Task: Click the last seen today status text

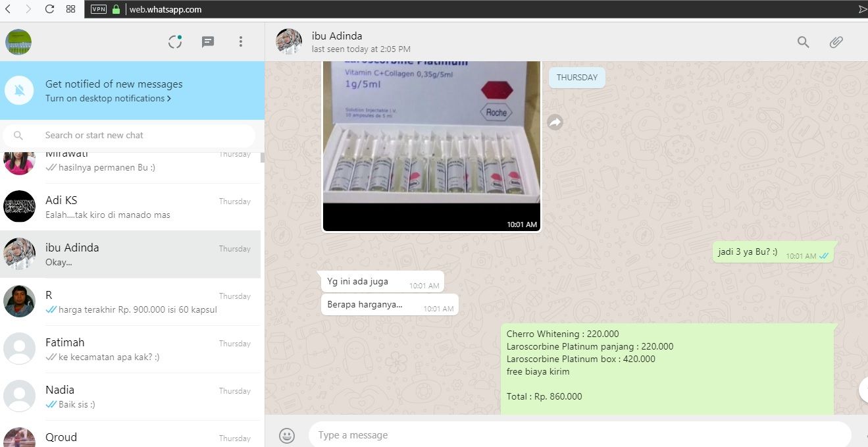Action: [361, 49]
